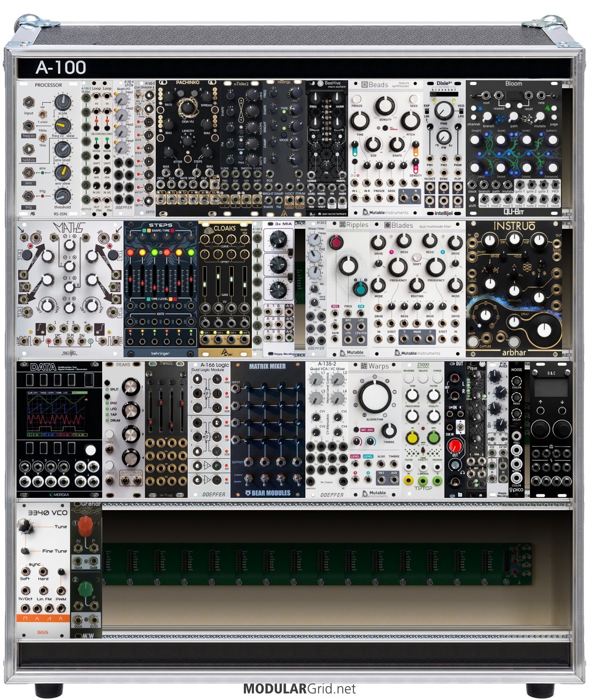Select the PEAKS module

pyautogui.click(x=124, y=429)
